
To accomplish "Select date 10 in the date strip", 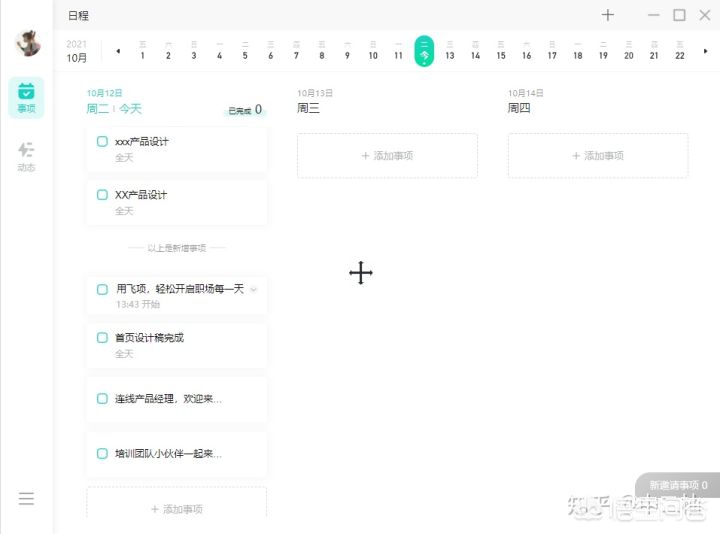I will [373, 51].
